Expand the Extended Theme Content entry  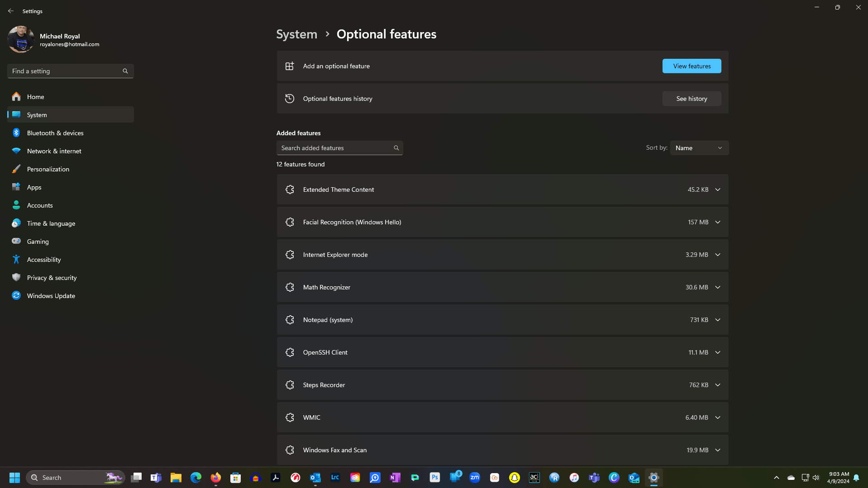pos(718,190)
